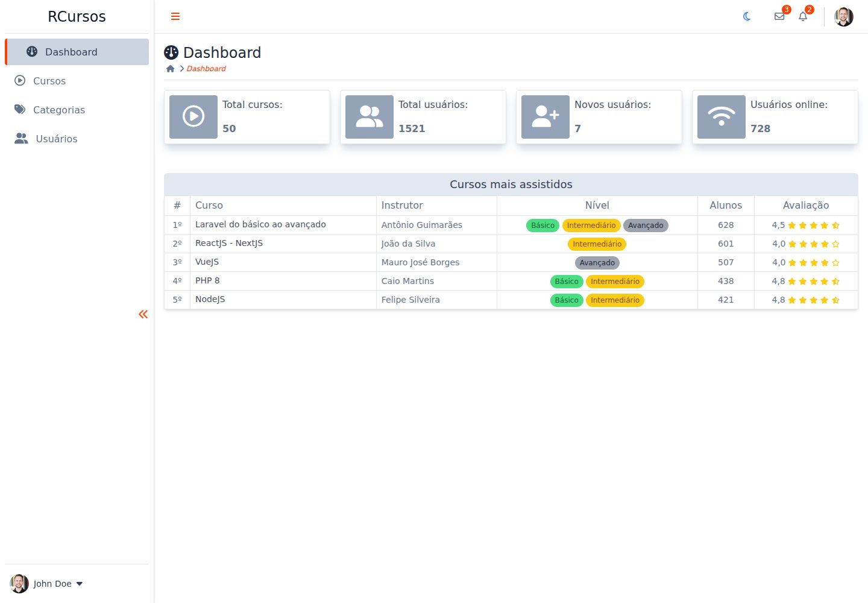Screen dimensions: 868x603
Task: Go home via breadcrumb house icon
Action: click(171, 69)
